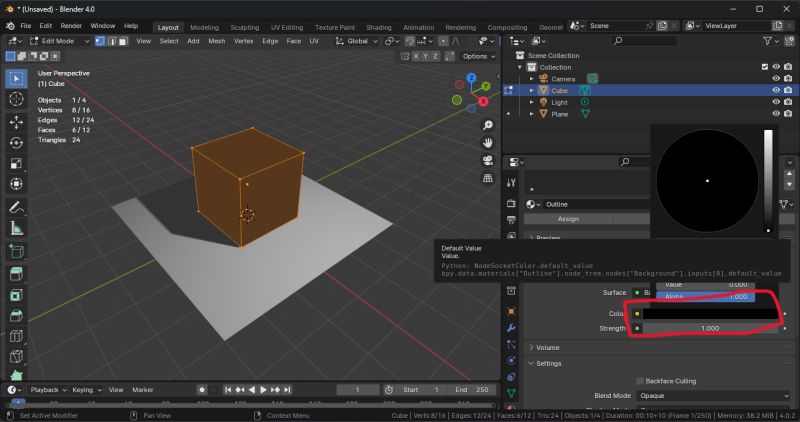Click the vertical value slider beside color wheel
The width and height of the screenshot is (800, 422).
(x=768, y=181)
